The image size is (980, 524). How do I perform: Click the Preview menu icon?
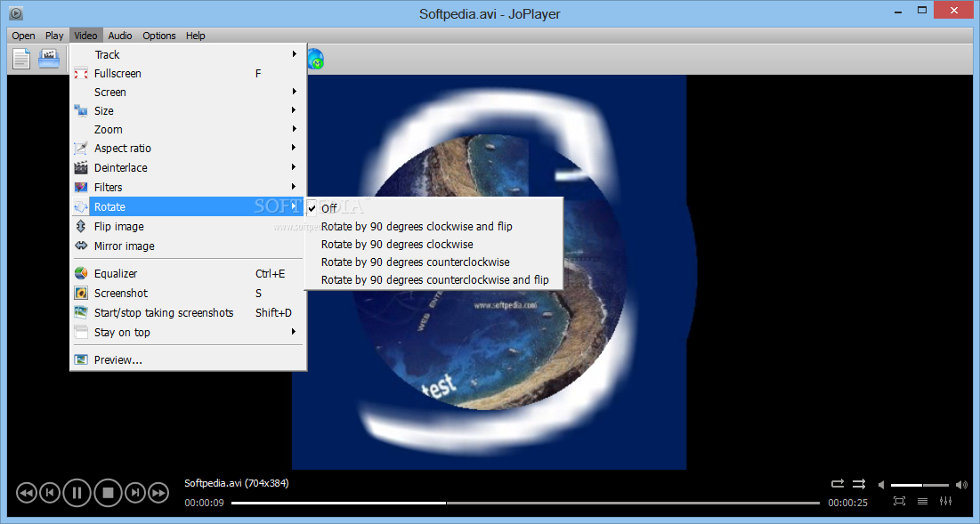click(x=81, y=359)
